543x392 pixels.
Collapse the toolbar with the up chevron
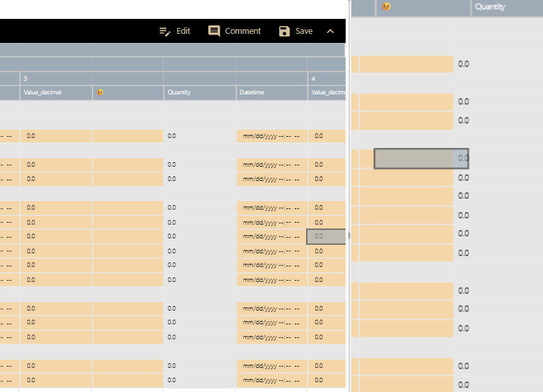pos(330,31)
